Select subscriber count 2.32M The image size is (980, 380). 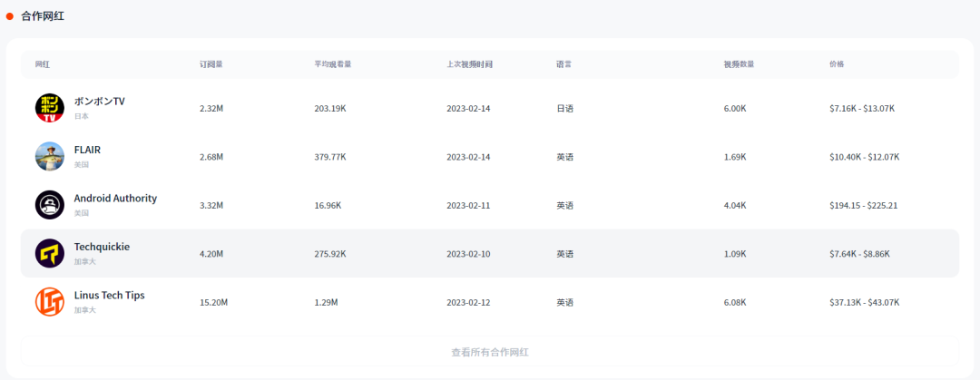[x=211, y=109]
